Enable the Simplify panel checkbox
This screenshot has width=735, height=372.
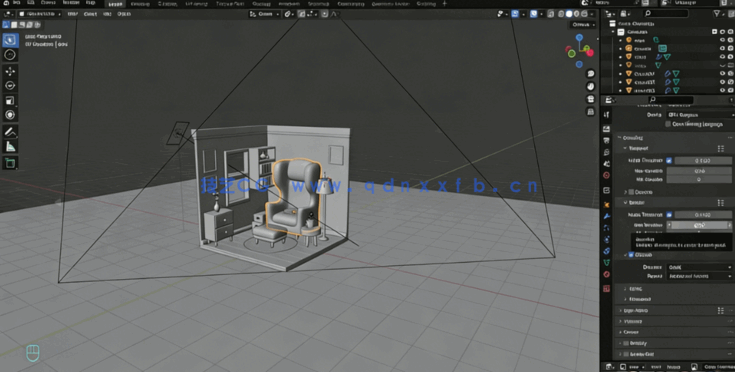tap(626, 343)
